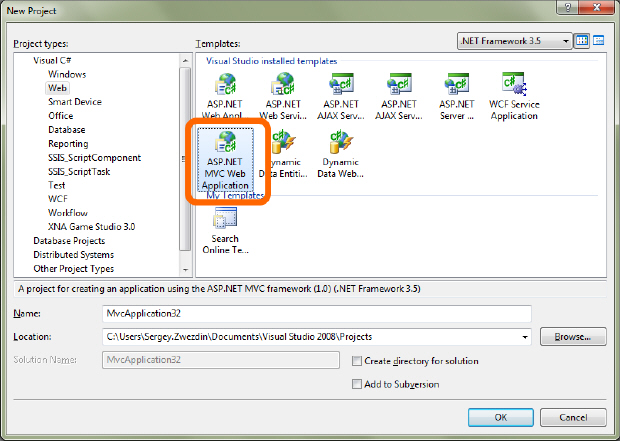Select Workflow project type
Image resolution: width=620 pixels, height=441 pixels.
pos(68,213)
